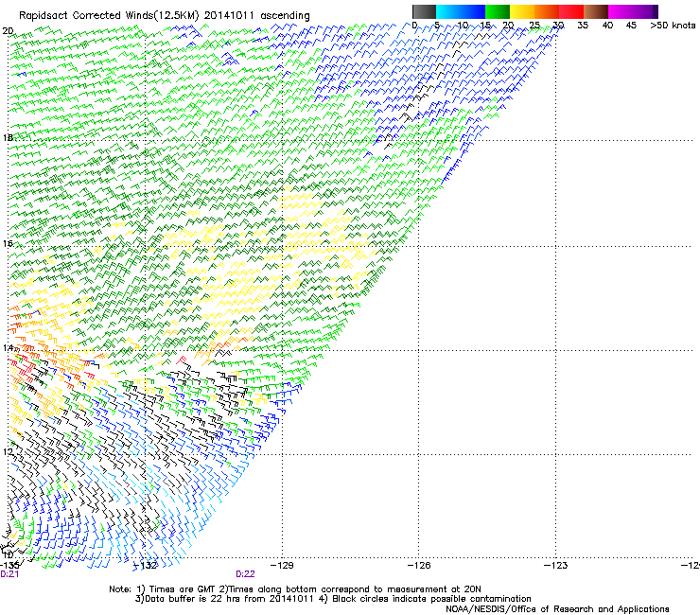The height and width of the screenshot is (615, 700).
Task: Click the latitude label '20'
Action: tap(8, 31)
